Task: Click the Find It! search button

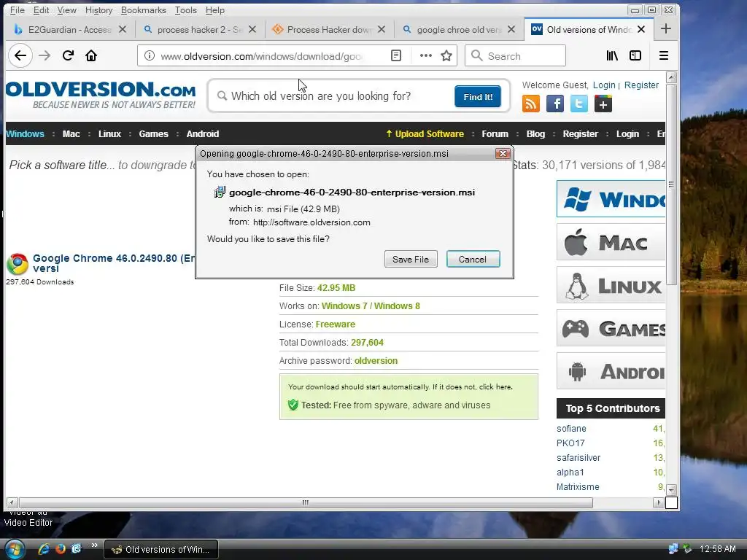Action: 478,97
